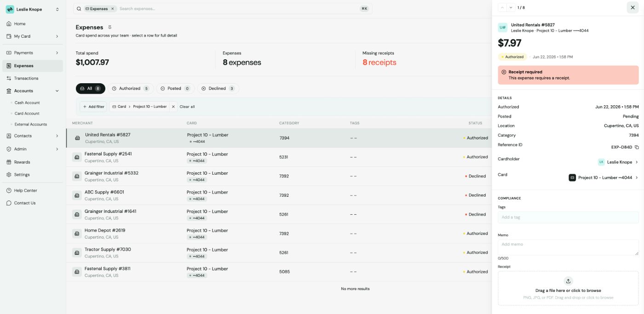Expand the Contacts chevron
644x314 pixels.
(57, 136)
